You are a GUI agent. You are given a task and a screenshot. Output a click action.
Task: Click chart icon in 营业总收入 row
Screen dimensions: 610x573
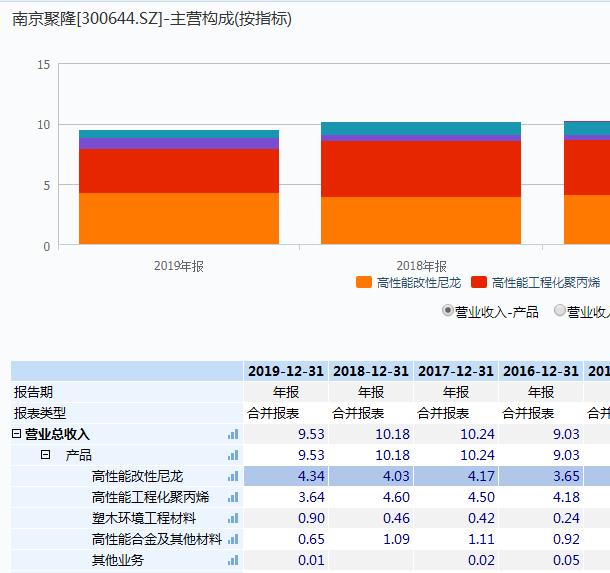pos(233,434)
